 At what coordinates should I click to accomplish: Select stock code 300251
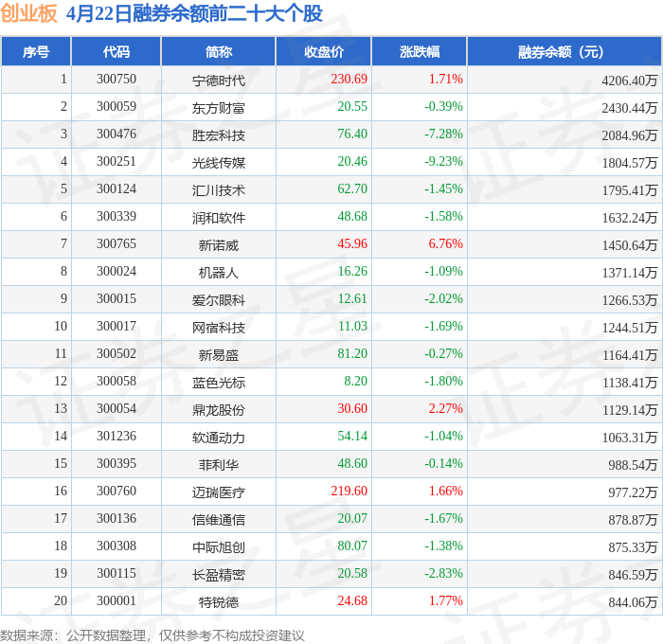pyautogui.click(x=116, y=161)
